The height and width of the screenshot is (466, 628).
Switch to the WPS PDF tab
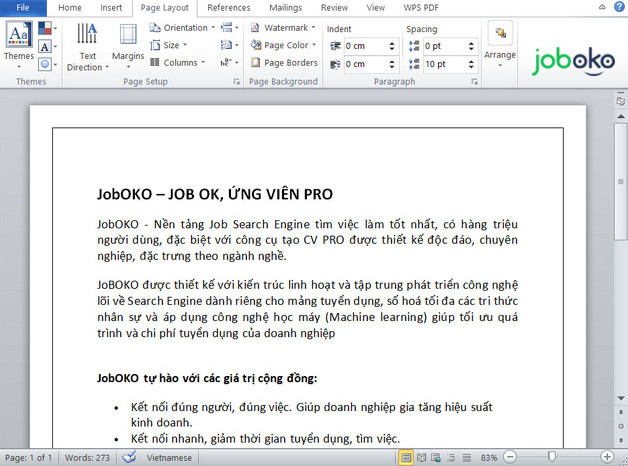pos(421,8)
